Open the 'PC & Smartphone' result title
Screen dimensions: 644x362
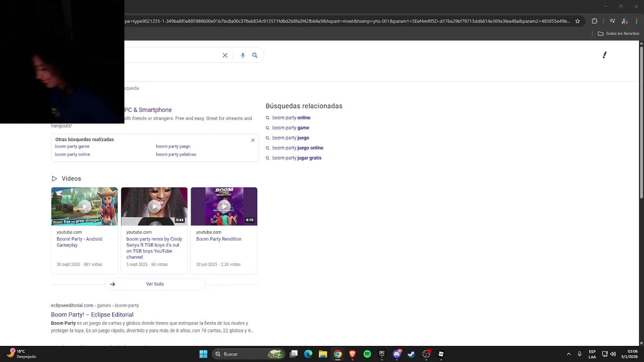(x=148, y=110)
